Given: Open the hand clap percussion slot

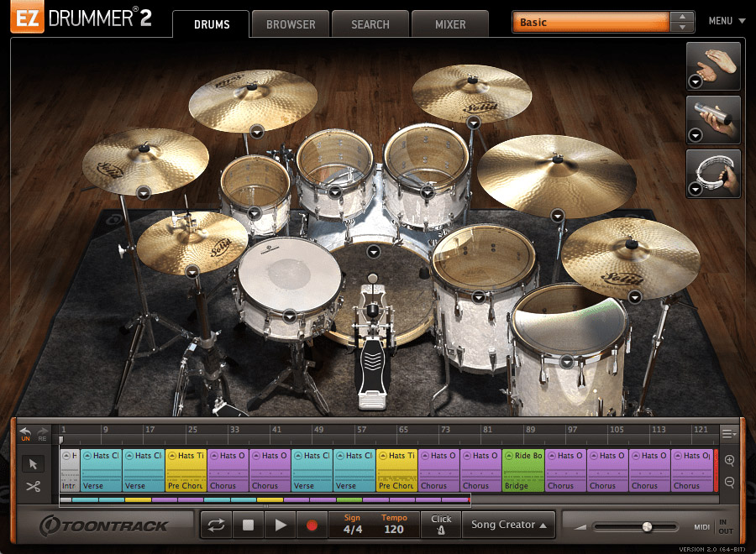Looking at the screenshot, I should 713,65.
